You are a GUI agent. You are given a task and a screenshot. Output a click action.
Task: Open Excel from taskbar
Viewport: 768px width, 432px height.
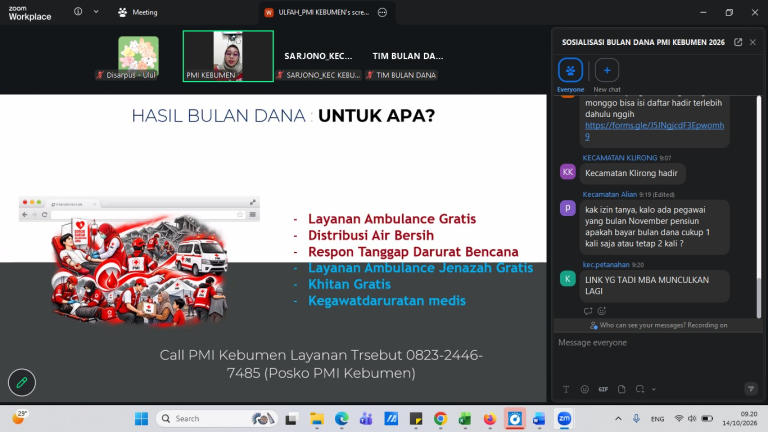[465, 419]
